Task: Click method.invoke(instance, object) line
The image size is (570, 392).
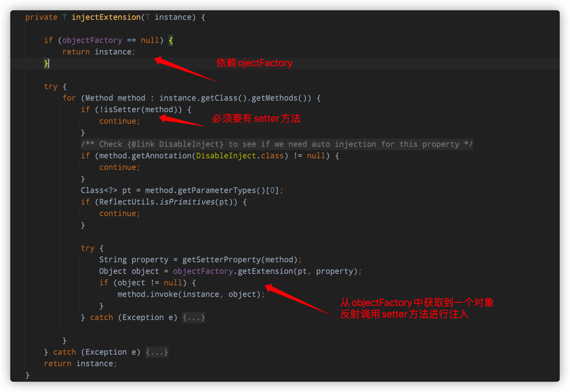Action: pos(191,294)
